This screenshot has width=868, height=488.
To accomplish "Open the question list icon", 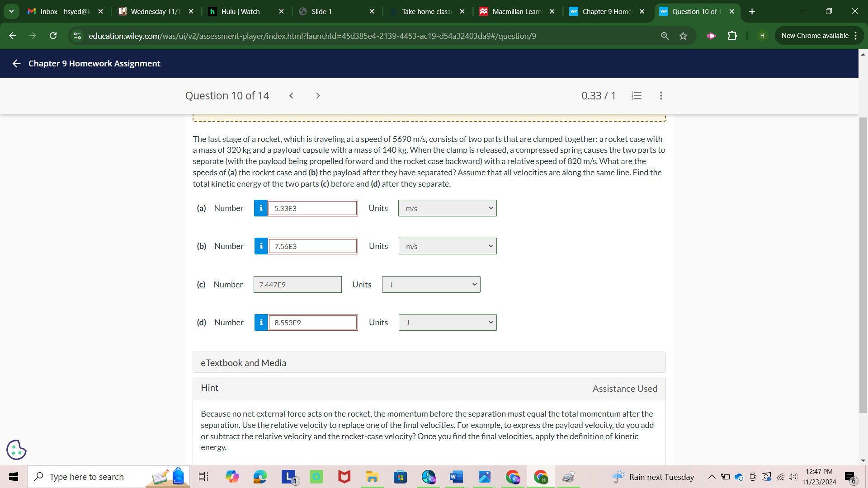I will point(636,96).
